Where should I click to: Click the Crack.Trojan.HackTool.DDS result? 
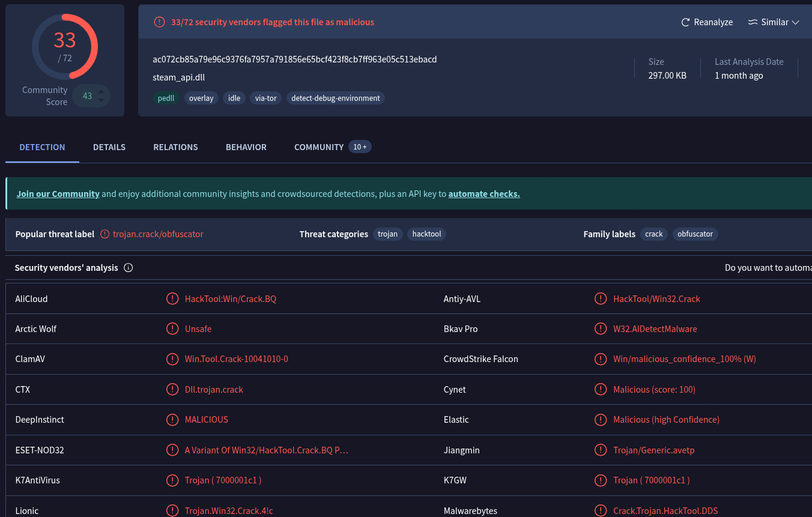(x=665, y=510)
